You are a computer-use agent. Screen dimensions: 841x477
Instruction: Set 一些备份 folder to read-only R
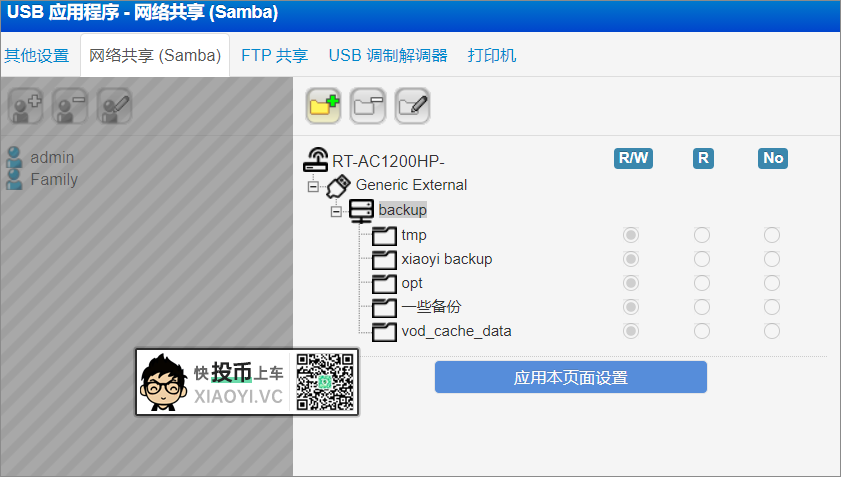tap(702, 307)
